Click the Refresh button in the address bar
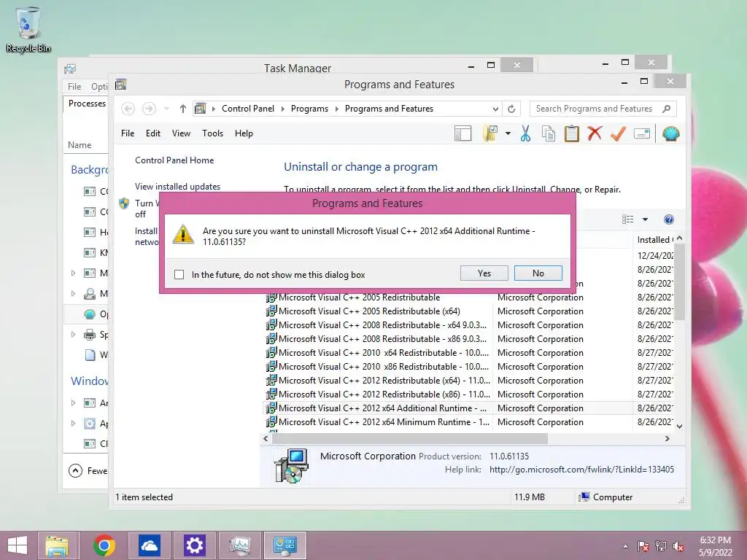The width and height of the screenshot is (747, 560). point(511,109)
